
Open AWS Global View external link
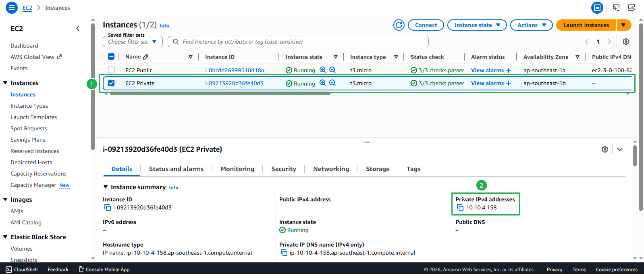[x=36, y=57]
